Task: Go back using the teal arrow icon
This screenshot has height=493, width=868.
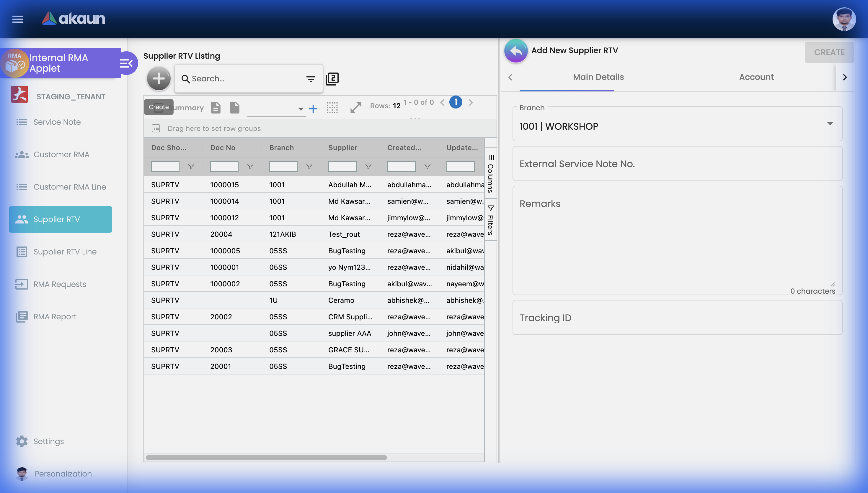Action: pos(515,50)
